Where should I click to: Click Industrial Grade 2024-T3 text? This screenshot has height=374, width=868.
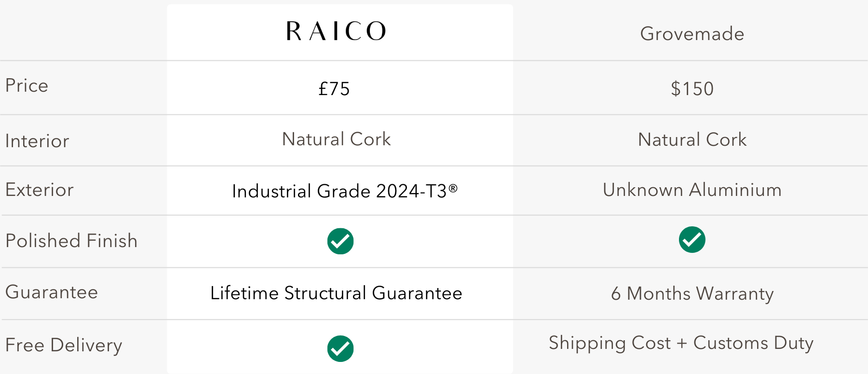344,191
